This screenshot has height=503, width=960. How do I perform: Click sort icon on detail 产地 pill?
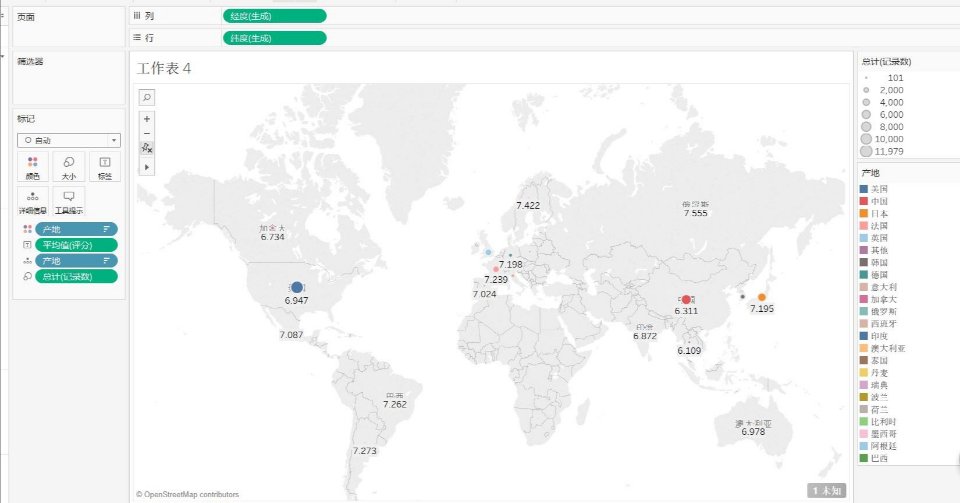pyautogui.click(x=107, y=261)
